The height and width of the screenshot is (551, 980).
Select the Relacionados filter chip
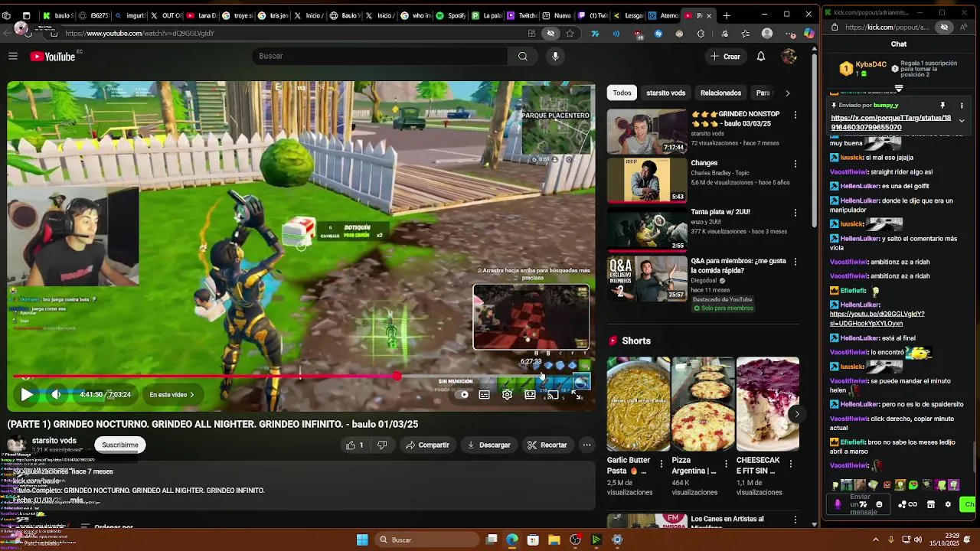pyautogui.click(x=720, y=93)
